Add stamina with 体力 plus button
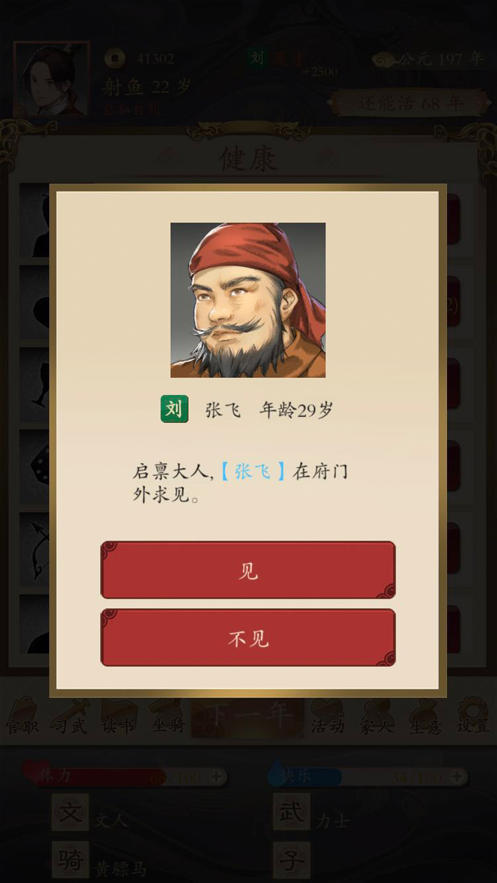 (216, 777)
